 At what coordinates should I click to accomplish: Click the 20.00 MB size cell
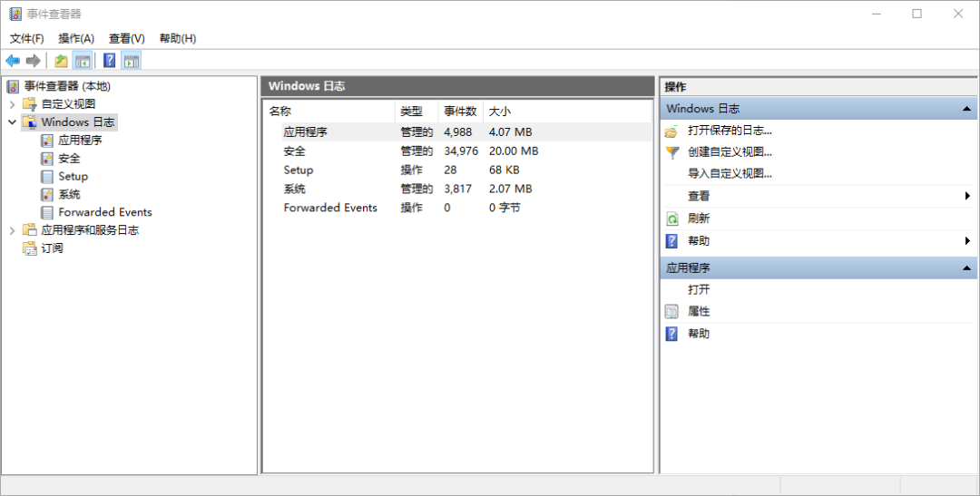514,151
